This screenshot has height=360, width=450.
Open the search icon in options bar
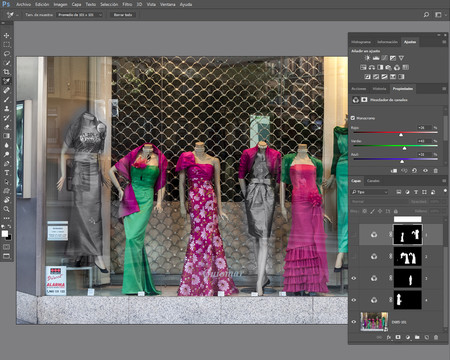coord(426,15)
